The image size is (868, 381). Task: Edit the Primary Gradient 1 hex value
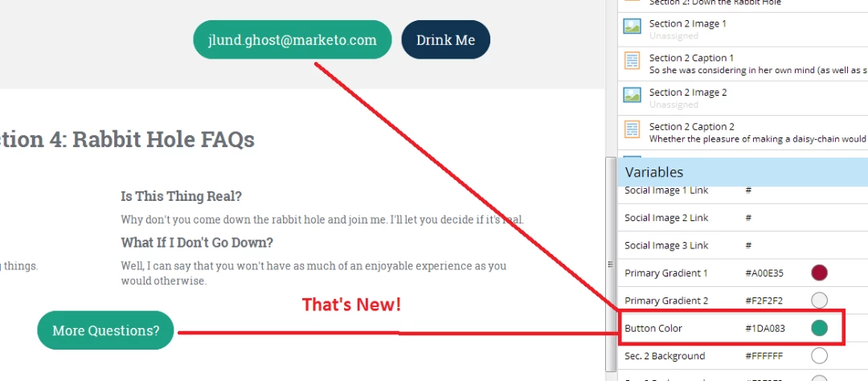click(764, 273)
